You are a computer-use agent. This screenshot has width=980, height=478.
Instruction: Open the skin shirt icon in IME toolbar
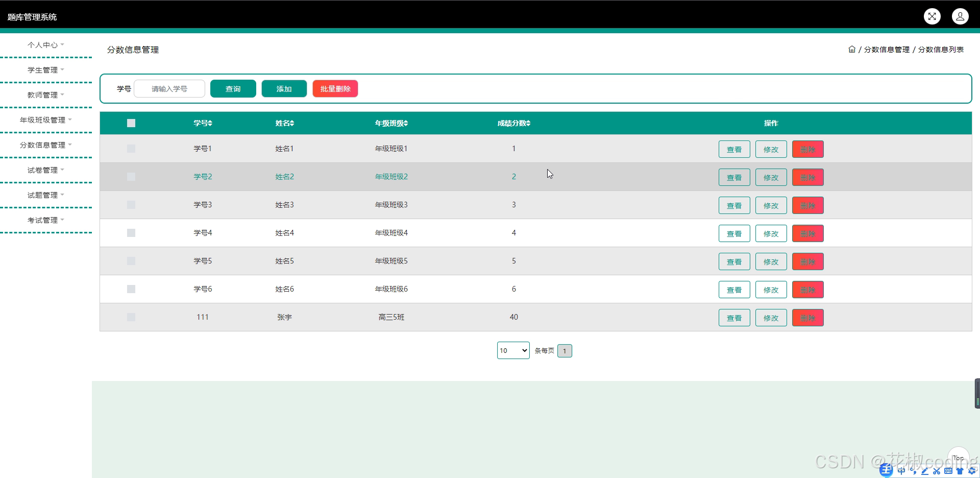pos(960,471)
